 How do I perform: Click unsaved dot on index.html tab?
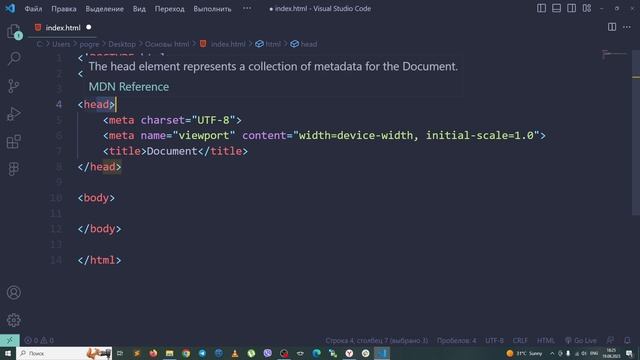click(x=89, y=27)
